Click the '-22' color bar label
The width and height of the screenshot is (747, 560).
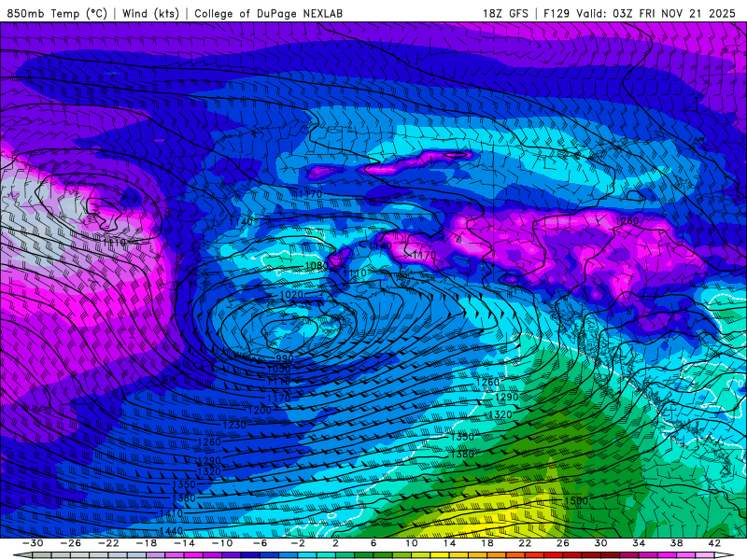(108, 543)
